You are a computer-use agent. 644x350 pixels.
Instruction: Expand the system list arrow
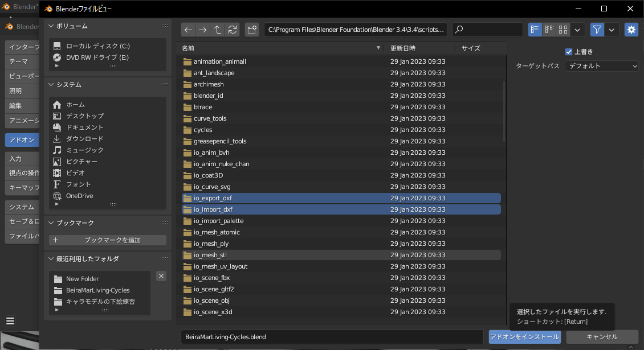[57, 204]
